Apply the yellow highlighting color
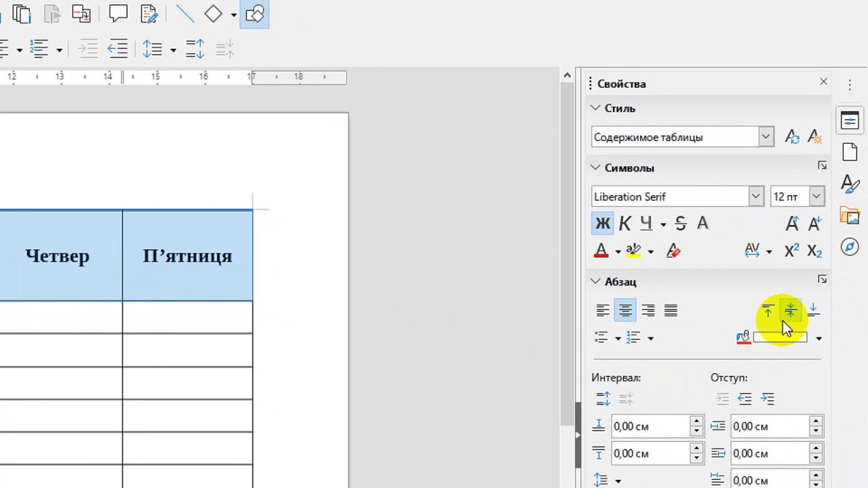Viewport: 868px width, 488px height. [x=633, y=251]
